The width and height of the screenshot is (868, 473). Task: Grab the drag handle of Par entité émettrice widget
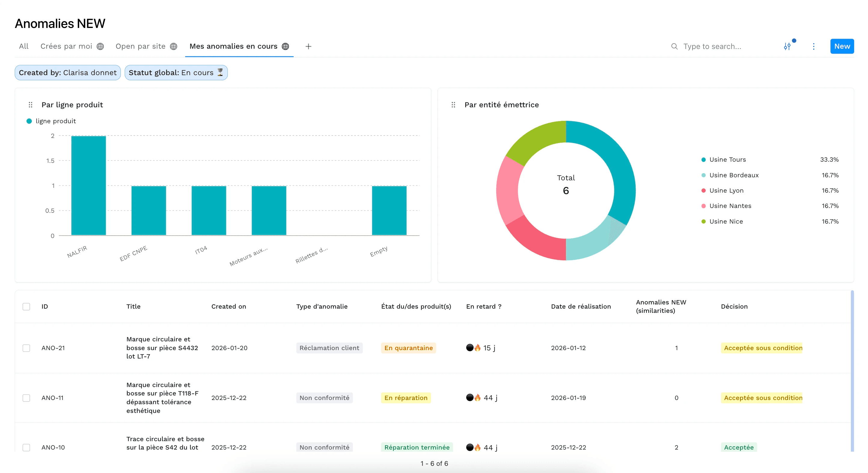pos(454,105)
